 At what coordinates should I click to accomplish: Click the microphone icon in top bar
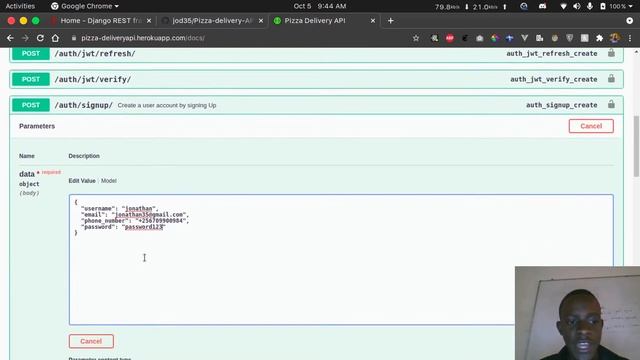pos(589,6)
